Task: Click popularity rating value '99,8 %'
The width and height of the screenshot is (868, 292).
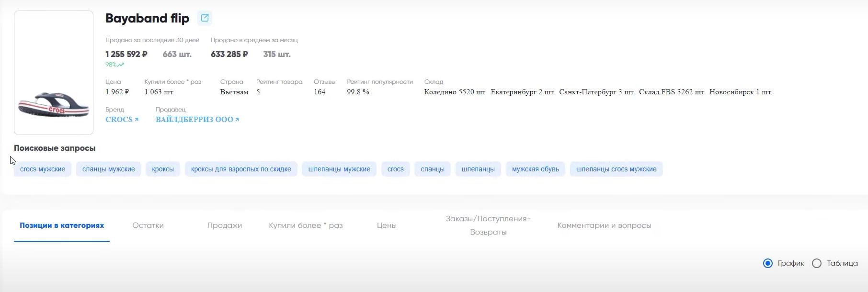Action: click(358, 92)
